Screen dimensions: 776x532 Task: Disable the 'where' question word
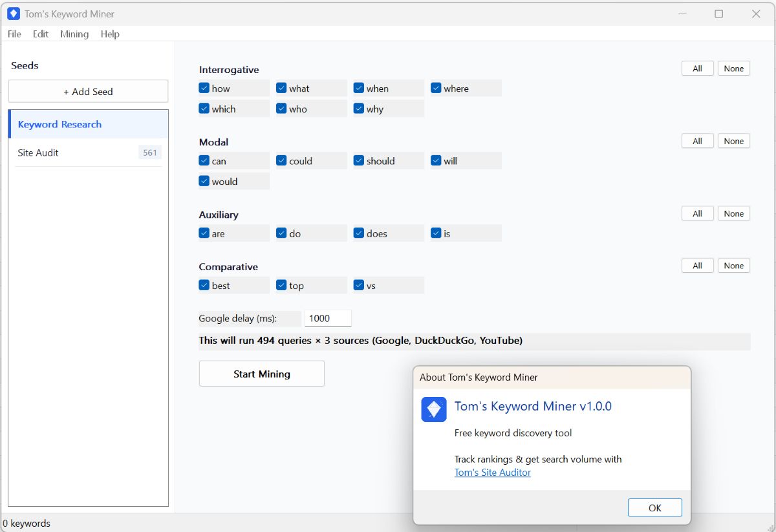pos(436,88)
